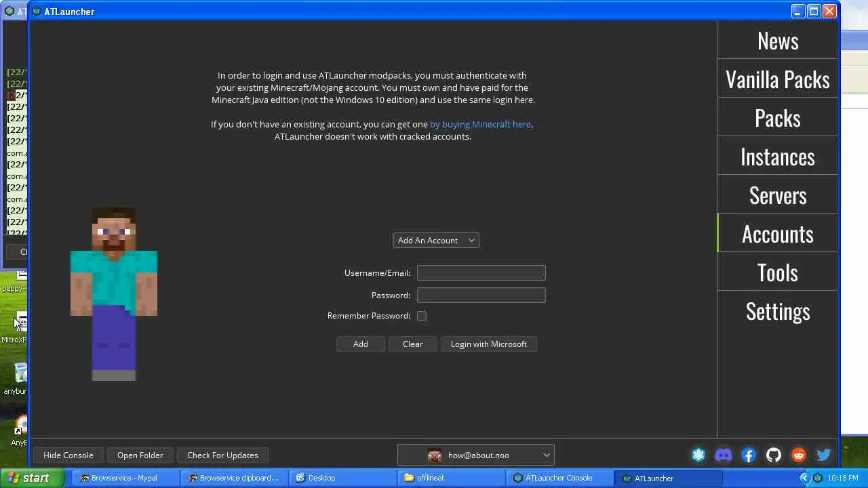Select the Accounts tab
Image resolution: width=868 pixels, height=488 pixels.
(x=778, y=234)
